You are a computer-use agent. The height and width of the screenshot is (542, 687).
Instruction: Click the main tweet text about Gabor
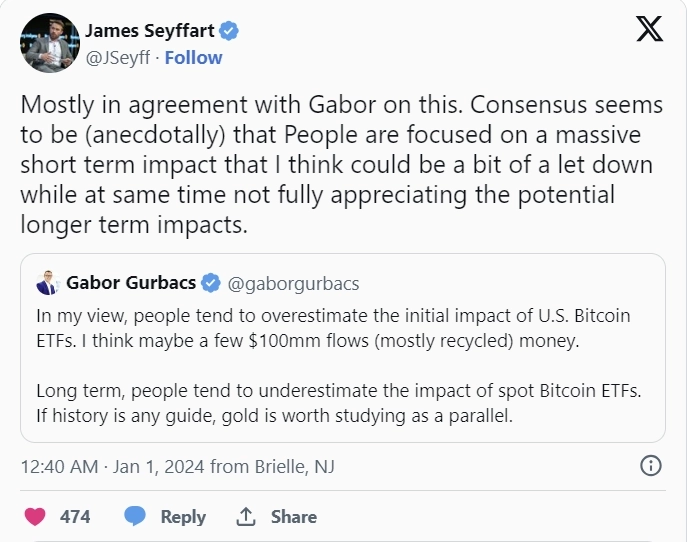click(335, 165)
